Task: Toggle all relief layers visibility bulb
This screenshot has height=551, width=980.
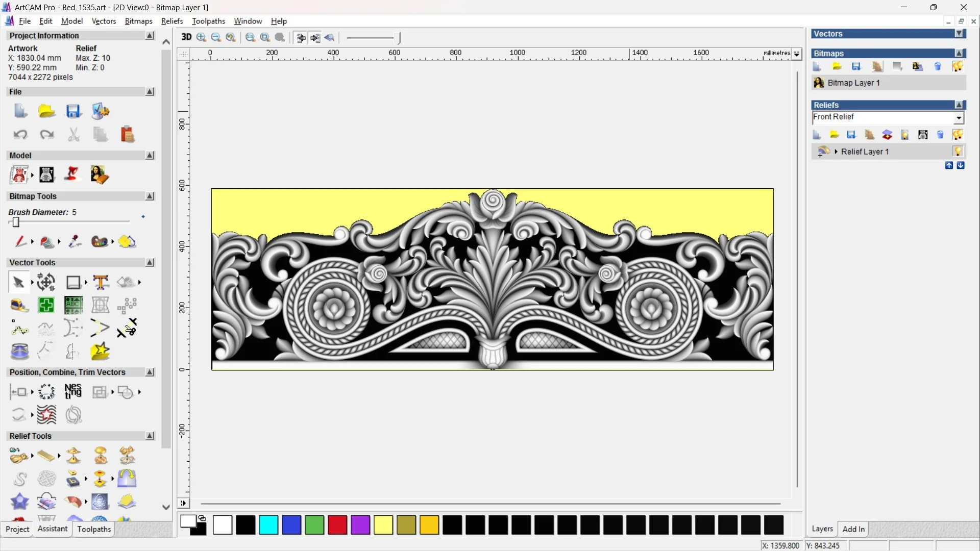Action: (958, 135)
